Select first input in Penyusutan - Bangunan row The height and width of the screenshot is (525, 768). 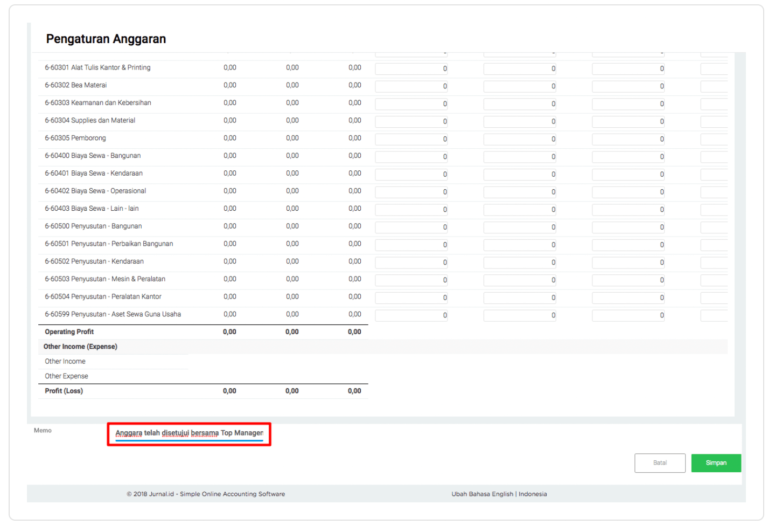click(x=412, y=227)
